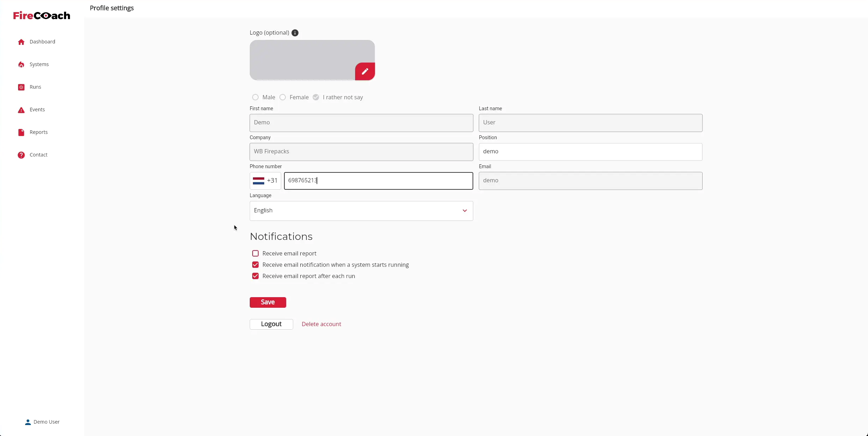Click the Company field

pos(361,152)
